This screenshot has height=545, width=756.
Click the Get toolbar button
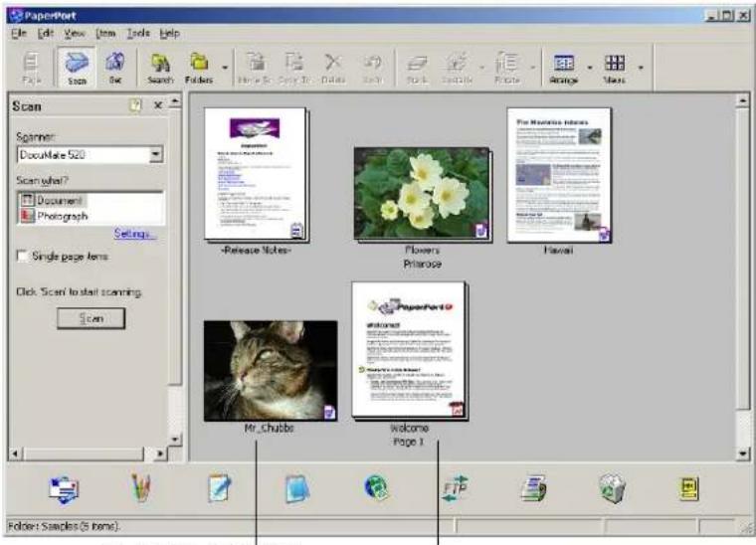(115, 68)
